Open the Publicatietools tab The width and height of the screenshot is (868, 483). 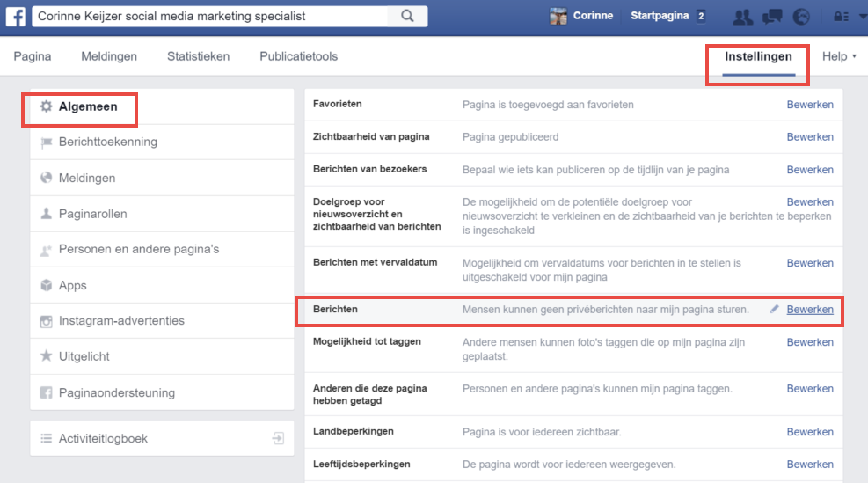click(x=298, y=56)
